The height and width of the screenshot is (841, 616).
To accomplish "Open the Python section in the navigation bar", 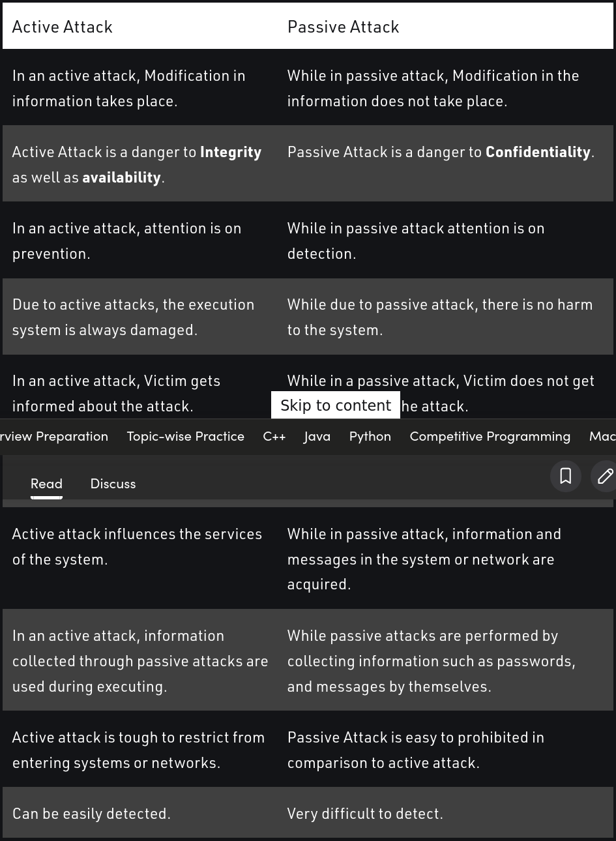I will [370, 436].
